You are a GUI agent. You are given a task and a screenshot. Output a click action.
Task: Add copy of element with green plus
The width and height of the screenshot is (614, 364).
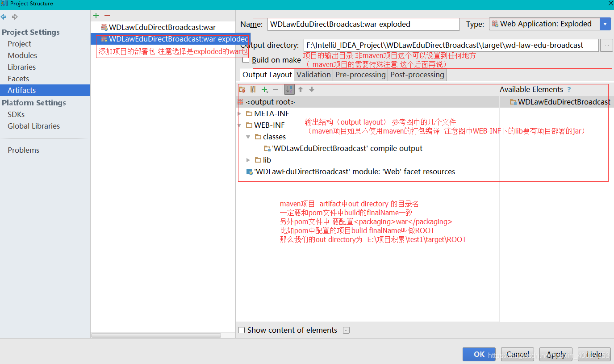pyautogui.click(x=265, y=89)
